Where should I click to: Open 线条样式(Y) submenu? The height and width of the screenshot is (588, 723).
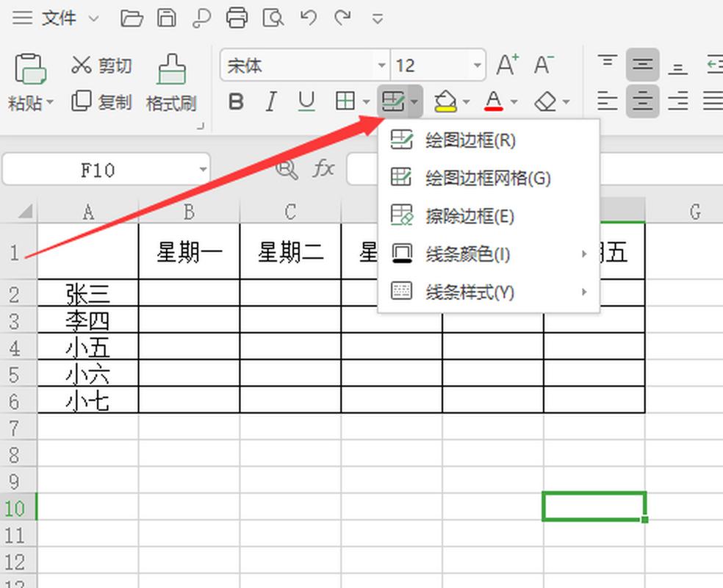[x=489, y=292]
